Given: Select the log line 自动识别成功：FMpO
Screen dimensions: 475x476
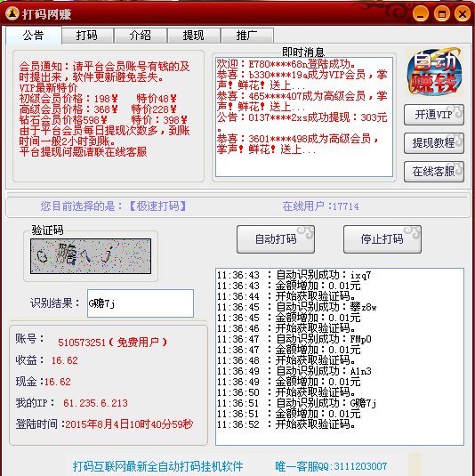Looking at the screenshot, I should (x=294, y=339).
